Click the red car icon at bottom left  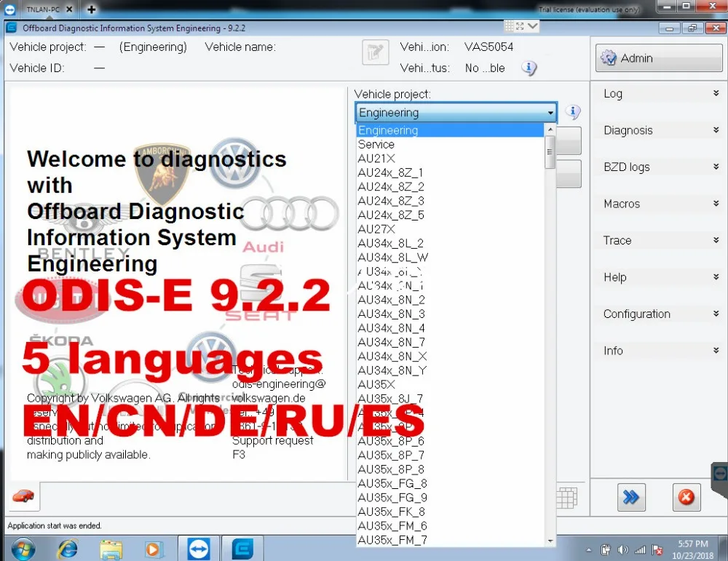pos(23,496)
